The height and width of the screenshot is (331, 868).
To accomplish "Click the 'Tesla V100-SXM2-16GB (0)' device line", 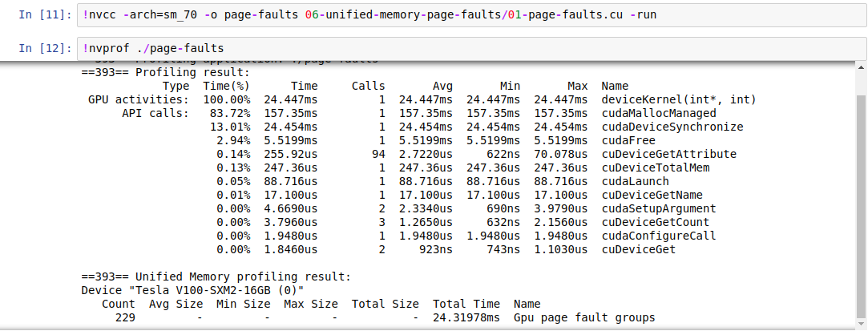I will pyautogui.click(x=192, y=290).
